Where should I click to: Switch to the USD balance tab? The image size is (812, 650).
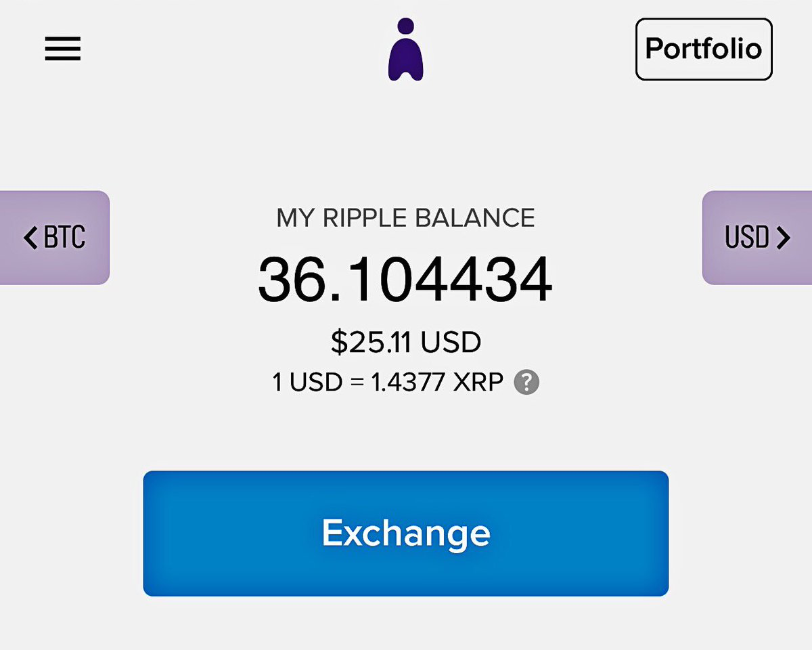(757, 238)
